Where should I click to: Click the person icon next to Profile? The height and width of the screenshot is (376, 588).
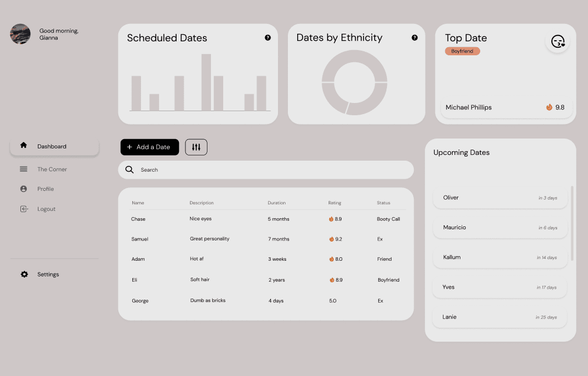pyautogui.click(x=24, y=189)
